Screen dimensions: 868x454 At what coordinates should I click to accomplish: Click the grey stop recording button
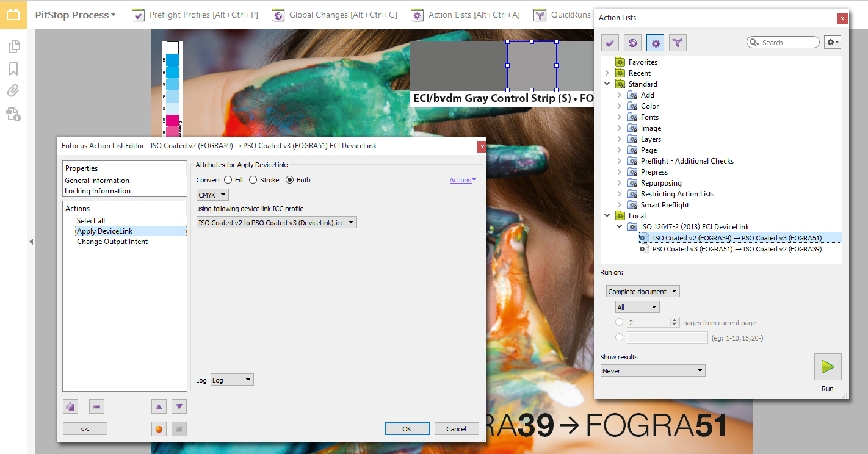(x=179, y=429)
